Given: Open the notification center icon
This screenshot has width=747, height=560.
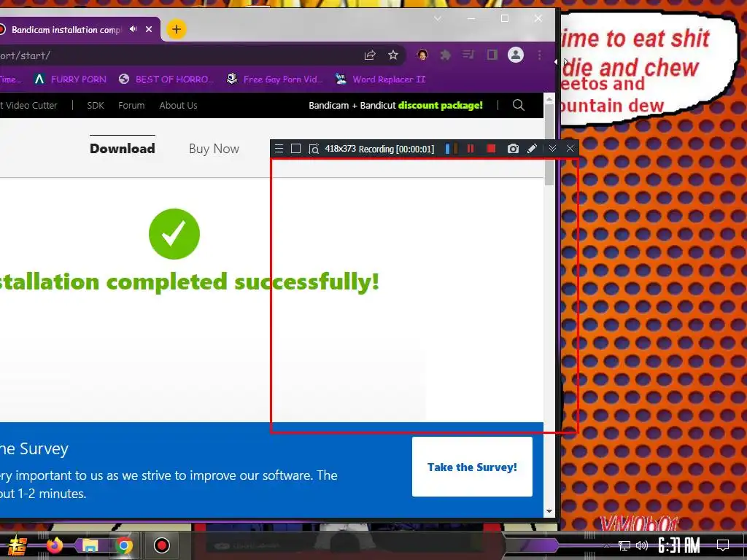Looking at the screenshot, I should pyautogui.click(x=723, y=545).
